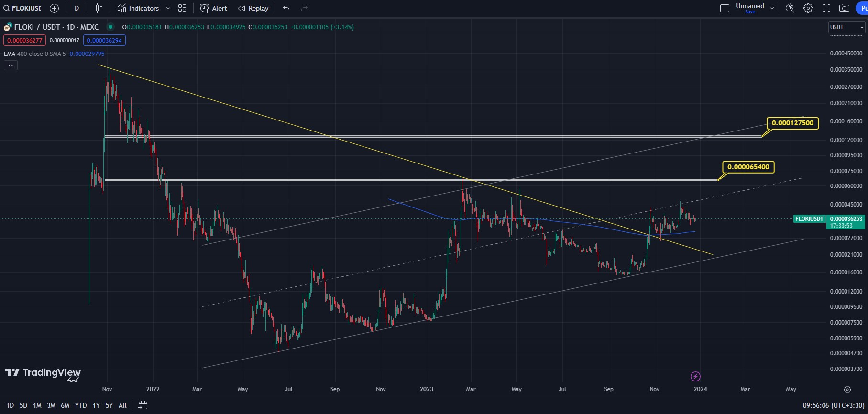Image resolution: width=868 pixels, height=414 pixels.
Task: Select the 3M date range
Action: (51, 405)
